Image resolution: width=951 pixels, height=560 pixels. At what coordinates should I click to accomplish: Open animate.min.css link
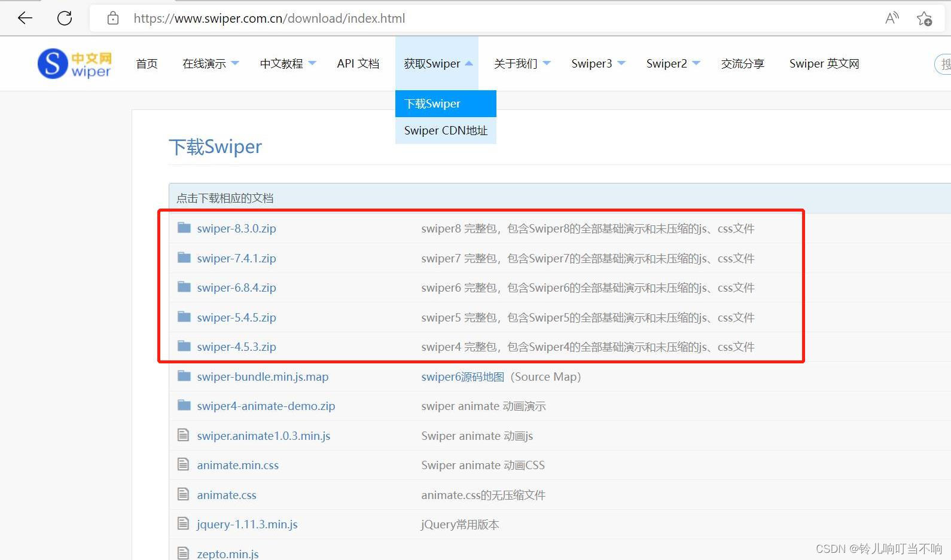pyautogui.click(x=238, y=465)
